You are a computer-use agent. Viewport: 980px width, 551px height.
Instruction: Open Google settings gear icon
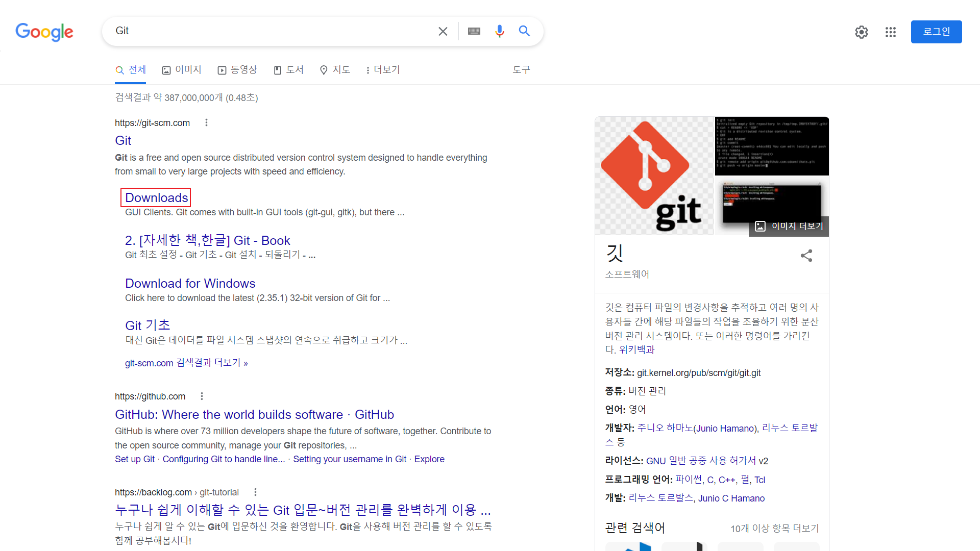(x=861, y=32)
